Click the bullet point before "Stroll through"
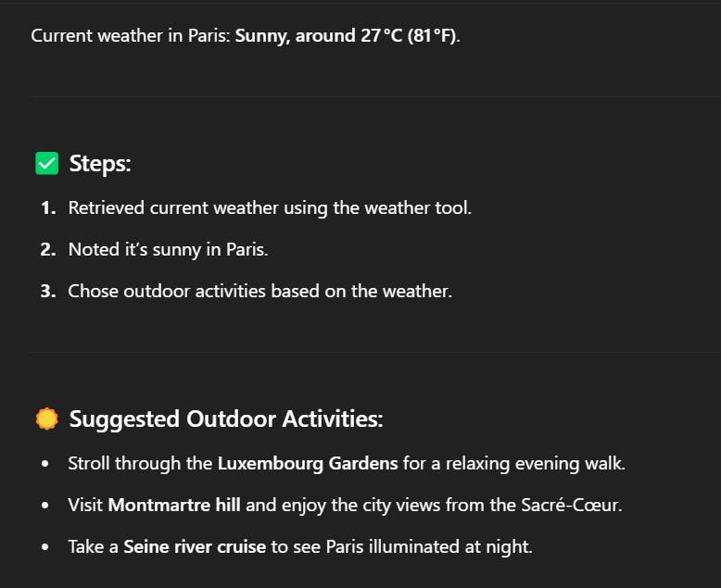This screenshot has height=588, width=721. click(x=45, y=463)
